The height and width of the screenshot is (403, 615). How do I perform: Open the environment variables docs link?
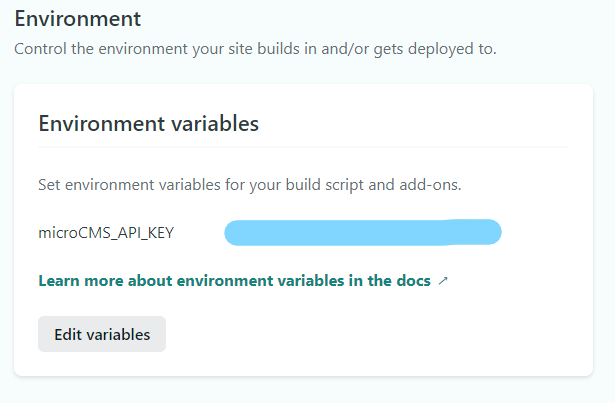pos(234,281)
